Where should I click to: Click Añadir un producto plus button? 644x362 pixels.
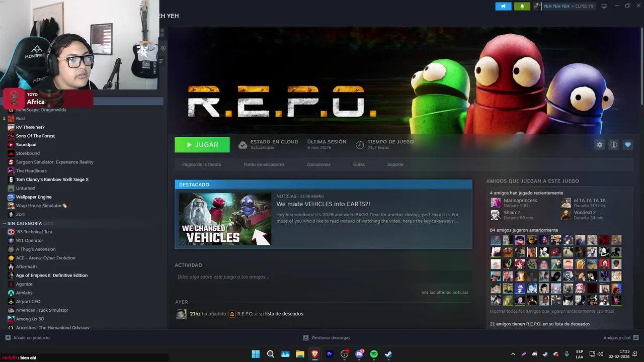coord(8,338)
